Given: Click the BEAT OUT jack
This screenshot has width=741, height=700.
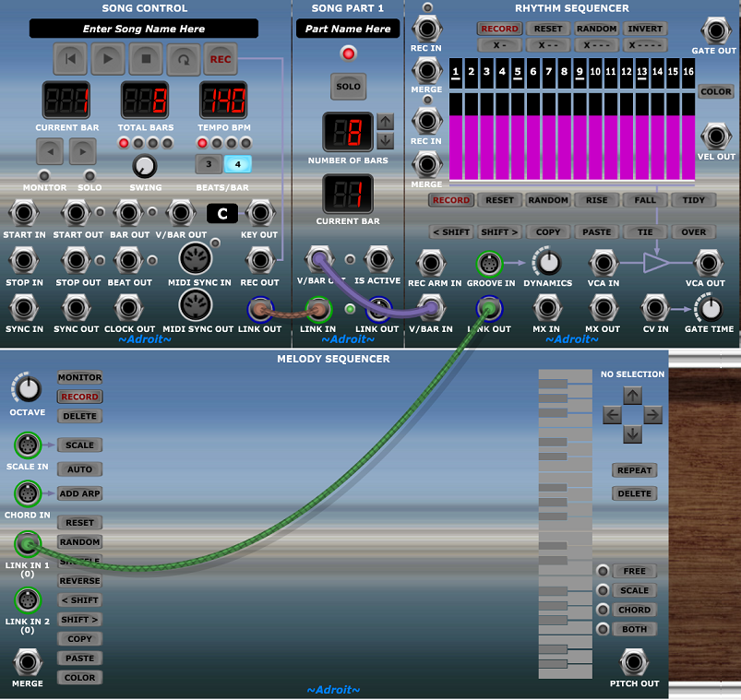Looking at the screenshot, I should (128, 260).
